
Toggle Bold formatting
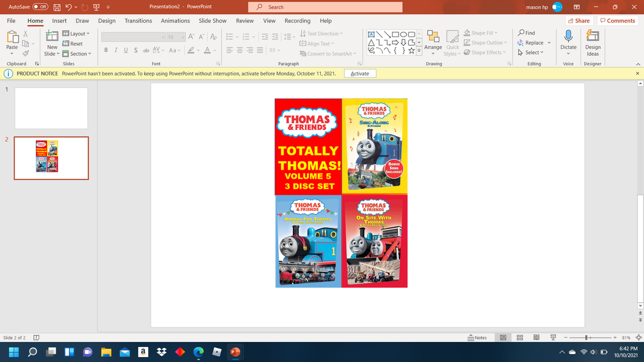(x=106, y=50)
